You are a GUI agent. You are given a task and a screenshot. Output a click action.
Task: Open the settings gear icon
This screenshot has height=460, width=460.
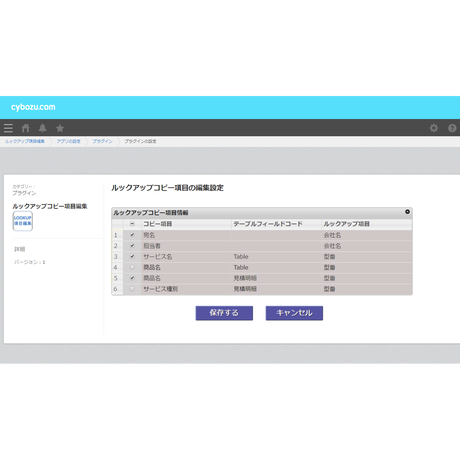click(x=434, y=128)
